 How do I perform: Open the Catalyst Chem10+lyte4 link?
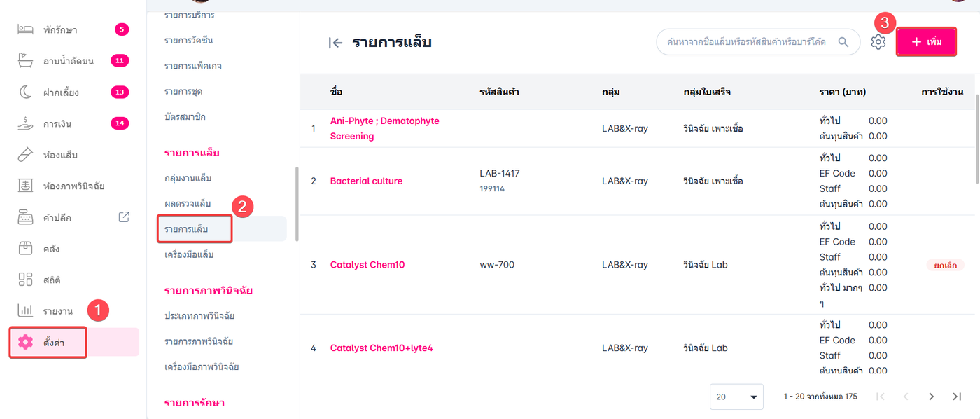click(x=381, y=348)
